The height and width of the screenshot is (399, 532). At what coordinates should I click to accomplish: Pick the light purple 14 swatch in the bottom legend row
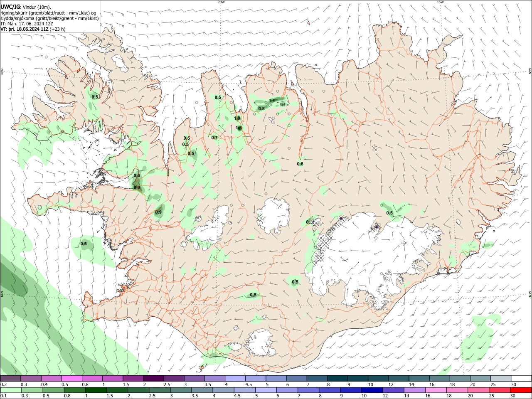tap(414, 390)
